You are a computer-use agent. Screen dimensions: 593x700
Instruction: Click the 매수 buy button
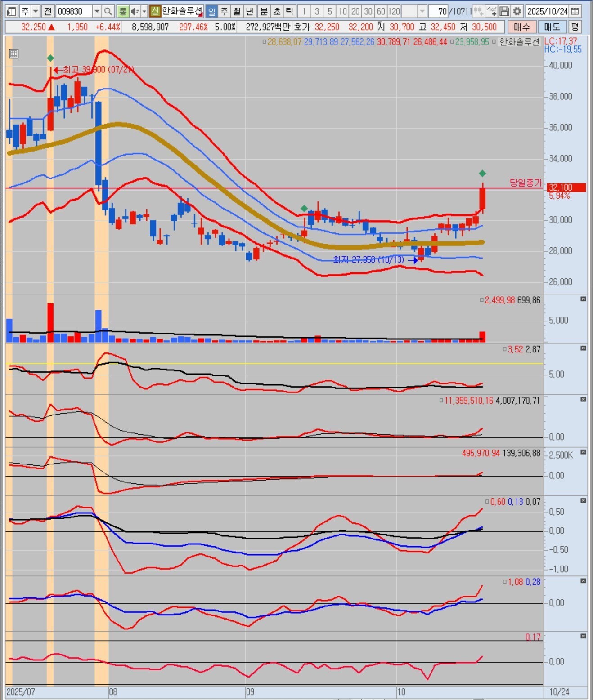coord(521,27)
